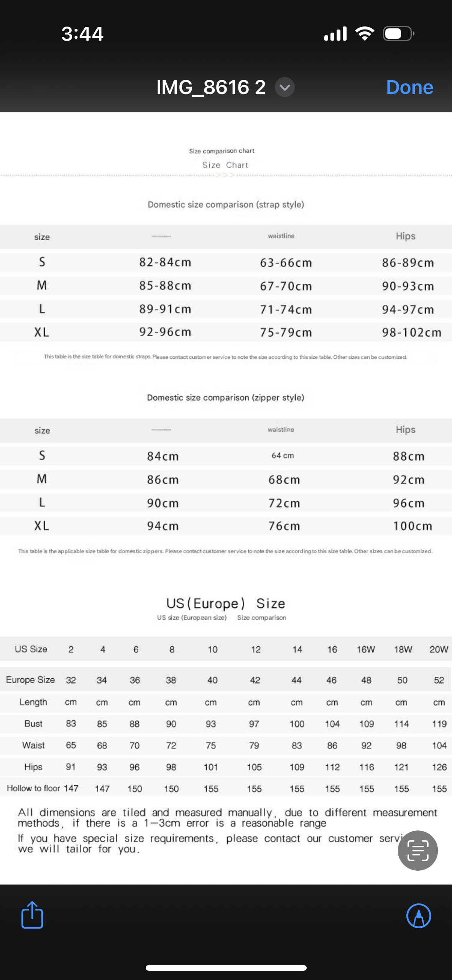Tap the "Size Chart" title text
This screenshot has height=980, width=452.
click(x=225, y=165)
